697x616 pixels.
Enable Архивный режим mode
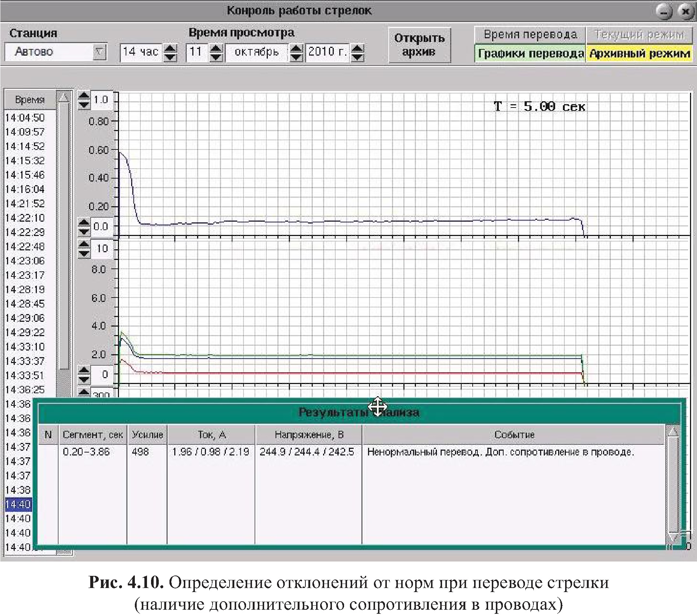[639, 54]
